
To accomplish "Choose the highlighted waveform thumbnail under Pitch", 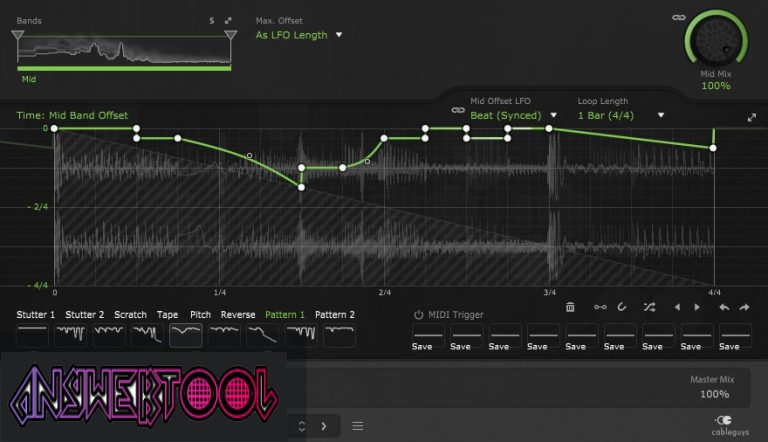I will pos(186,335).
